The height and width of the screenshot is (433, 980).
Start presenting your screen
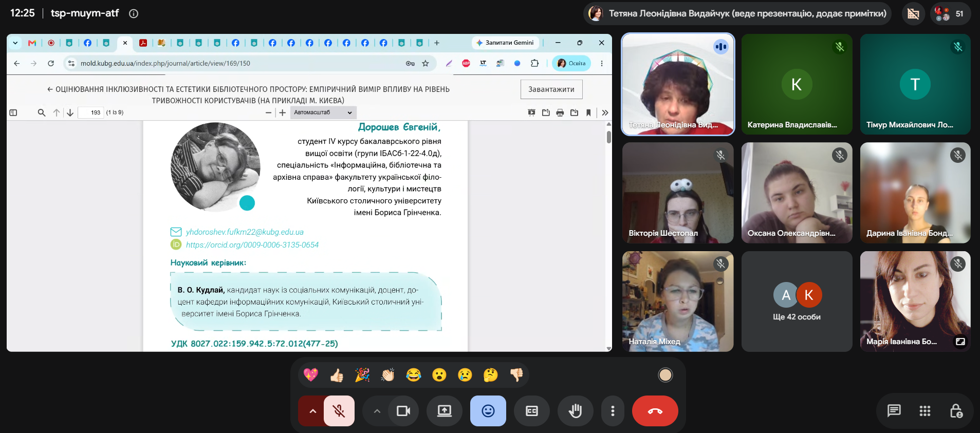(x=445, y=411)
